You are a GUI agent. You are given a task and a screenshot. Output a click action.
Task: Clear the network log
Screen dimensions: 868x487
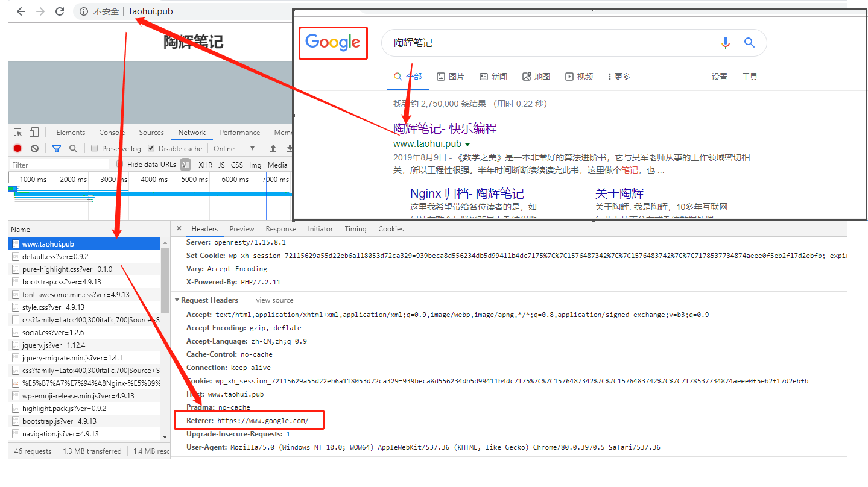click(x=35, y=148)
